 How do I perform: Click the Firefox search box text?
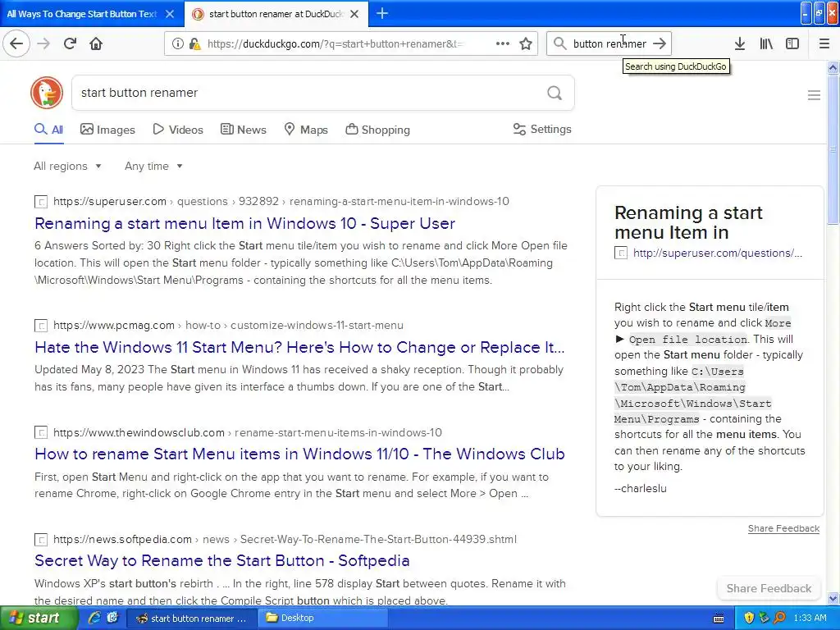(x=609, y=44)
